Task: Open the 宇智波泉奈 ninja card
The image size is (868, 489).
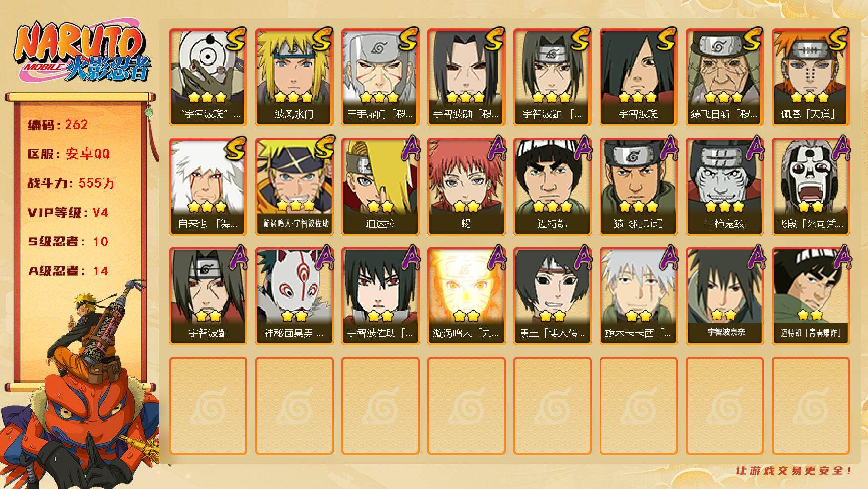Action: pos(724,296)
